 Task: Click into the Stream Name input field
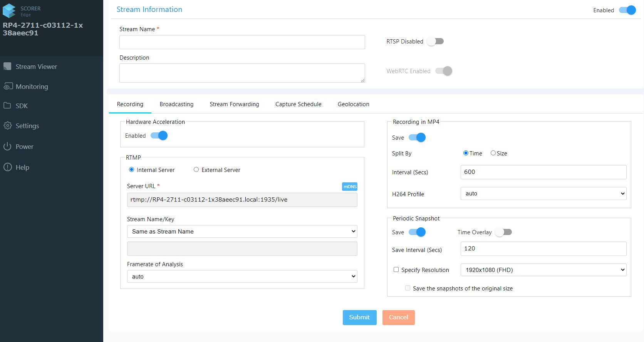pos(242,42)
